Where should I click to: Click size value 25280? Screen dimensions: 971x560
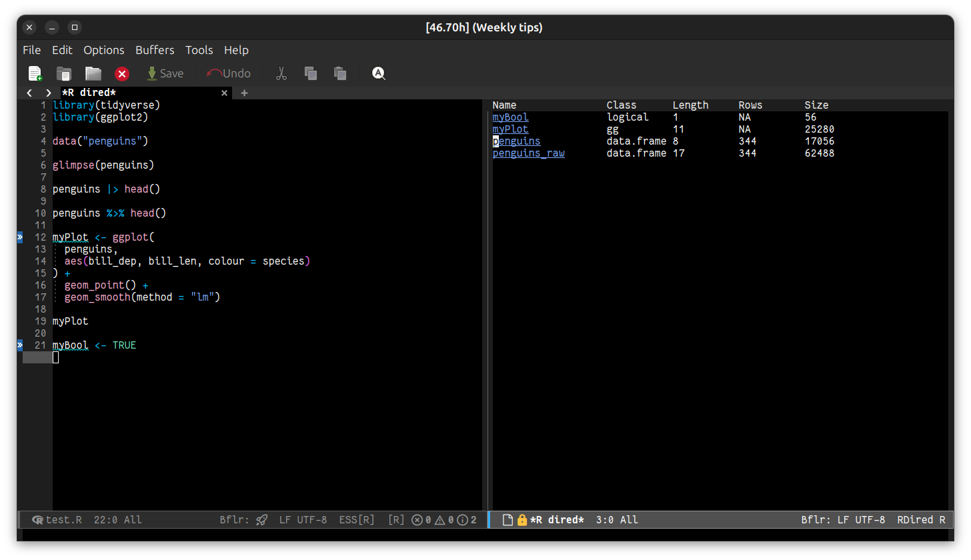click(x=820, y=129)
